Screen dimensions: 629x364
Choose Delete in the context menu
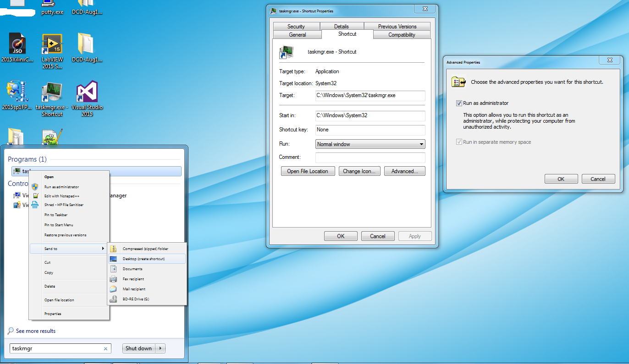tap(50, 286)
